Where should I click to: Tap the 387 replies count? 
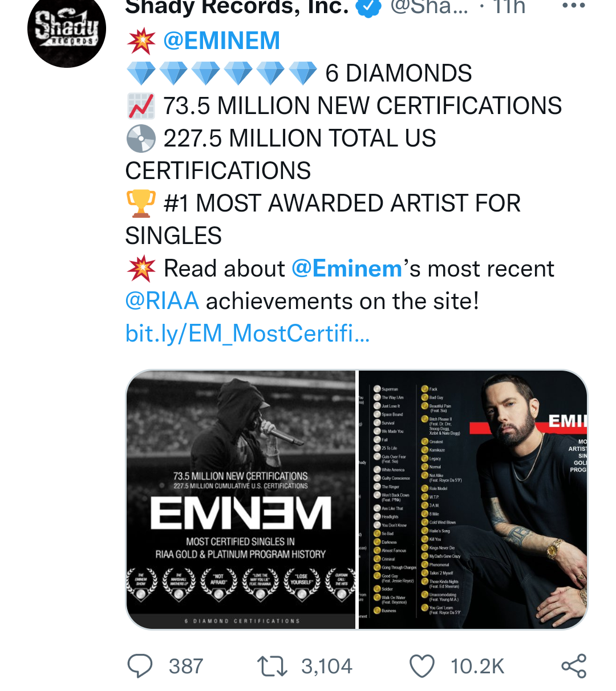[186, 666]
